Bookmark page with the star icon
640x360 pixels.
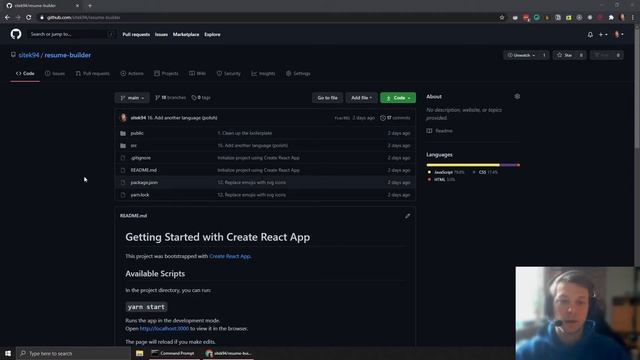502,18
